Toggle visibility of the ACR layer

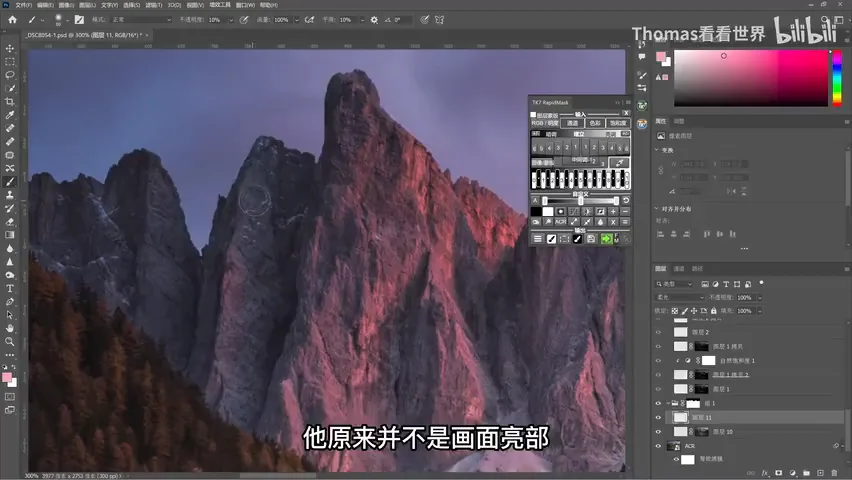(659, 446)
